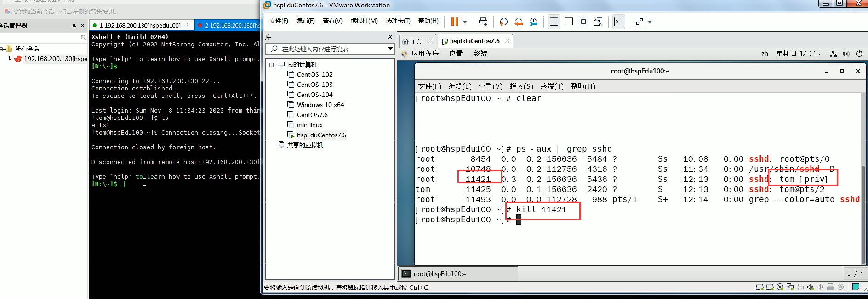
Task: Click the CD/DVD drive status icon
Action: point(780,287)
